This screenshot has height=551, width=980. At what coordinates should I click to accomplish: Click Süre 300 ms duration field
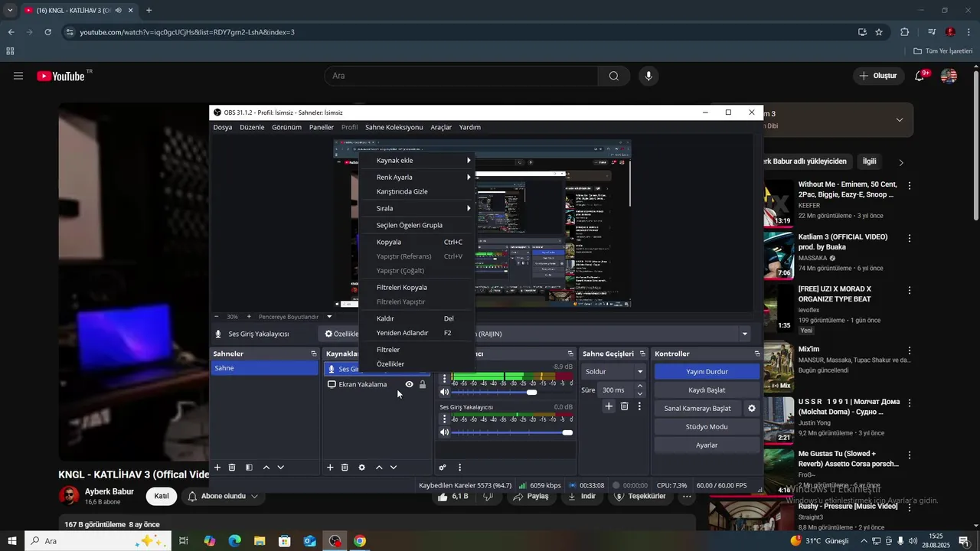pyautogui.click(x=617, y=390)
